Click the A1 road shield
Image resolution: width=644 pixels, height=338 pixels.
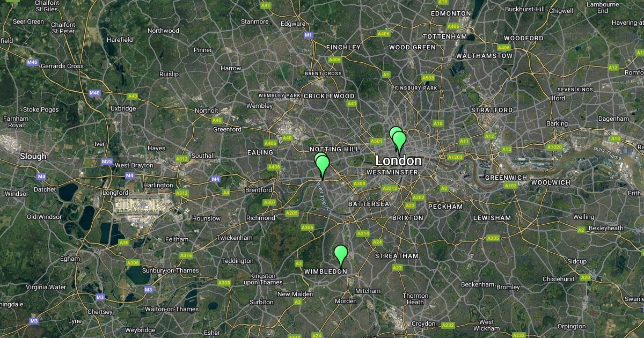386,75
